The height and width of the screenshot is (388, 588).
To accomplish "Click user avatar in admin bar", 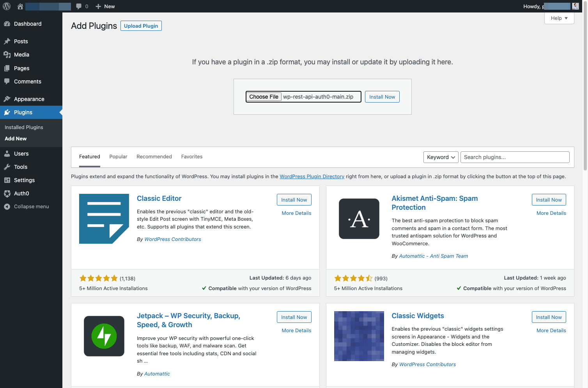I will point(575,6).
